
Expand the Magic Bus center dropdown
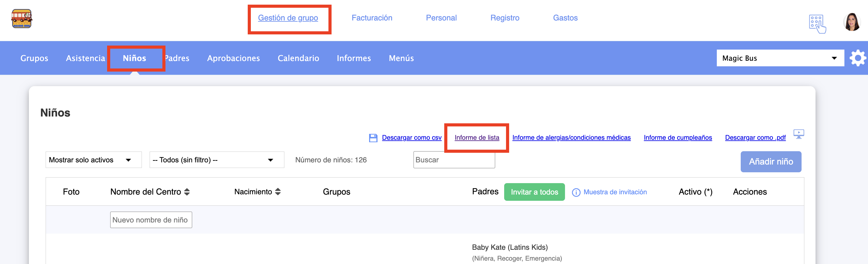tap(780, 58)
